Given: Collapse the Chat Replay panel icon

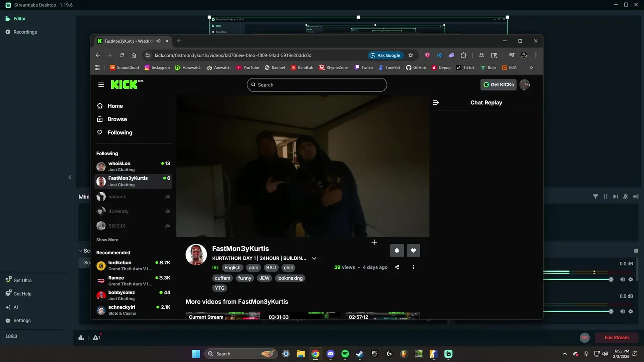Looking at the screenshot, I should tap(436, 102).
